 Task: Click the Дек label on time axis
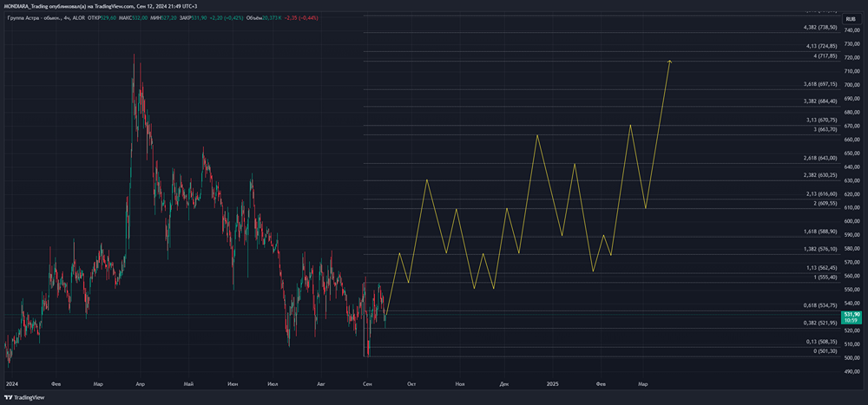pos(503,383)
